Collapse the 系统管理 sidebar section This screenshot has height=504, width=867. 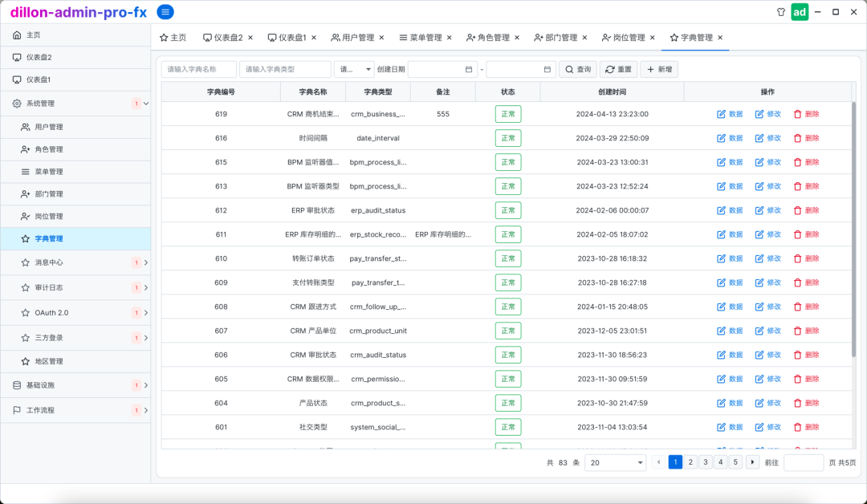(x=145, y=104)
